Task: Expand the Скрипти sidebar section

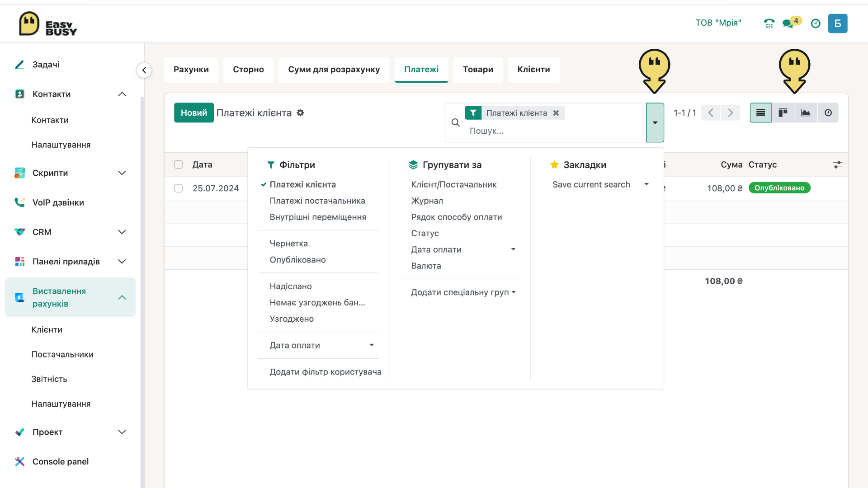Action: (122, 173)
